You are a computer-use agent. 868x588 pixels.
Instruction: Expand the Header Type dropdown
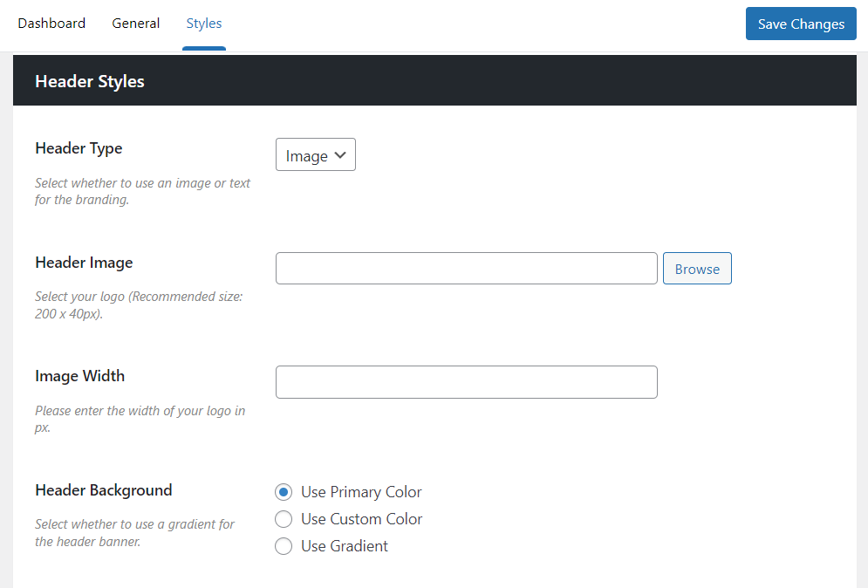tap(315, 155)
